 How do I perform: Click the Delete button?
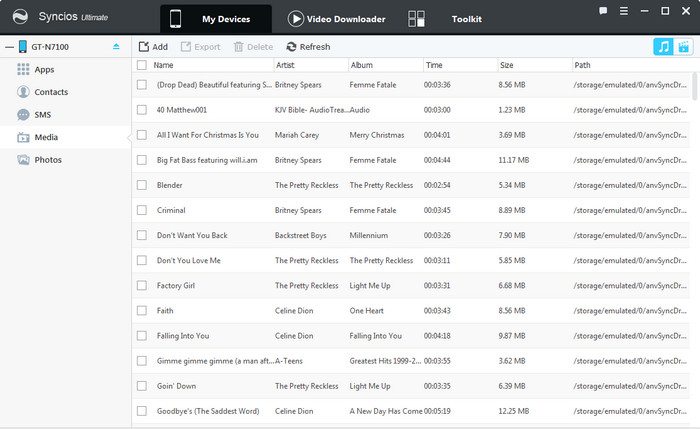coord(253,47)
